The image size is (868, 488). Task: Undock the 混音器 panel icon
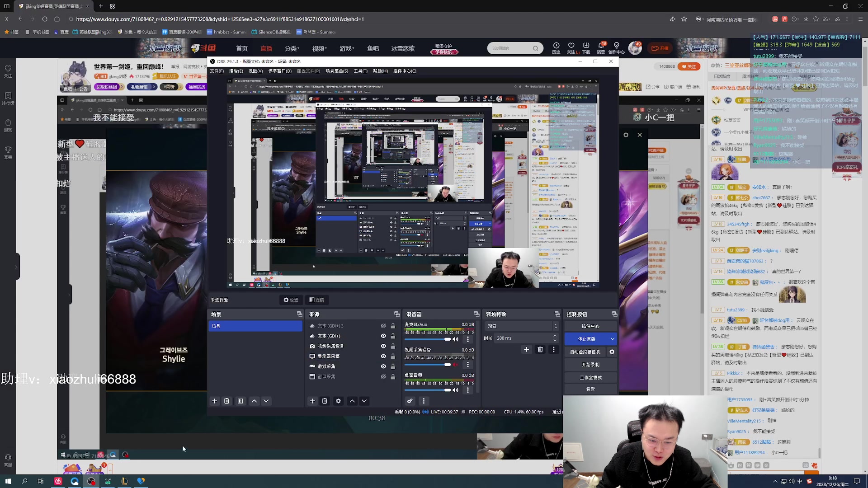[476, 314]
